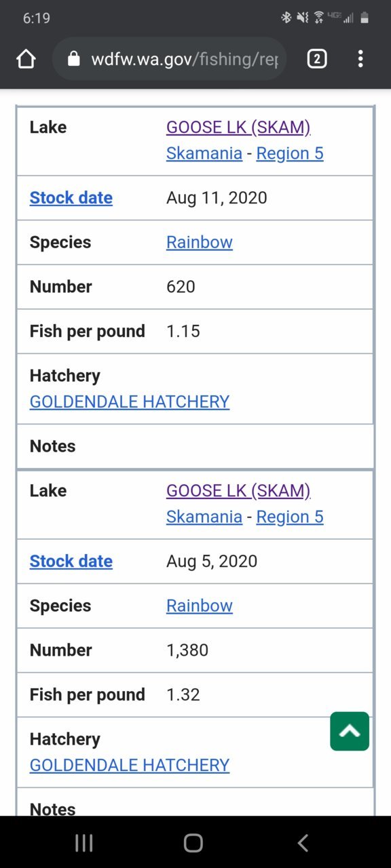Screen dimensions: 391x868
Task: Open the tab switcher showing 2 tabs
Action: tap(317, 59)
